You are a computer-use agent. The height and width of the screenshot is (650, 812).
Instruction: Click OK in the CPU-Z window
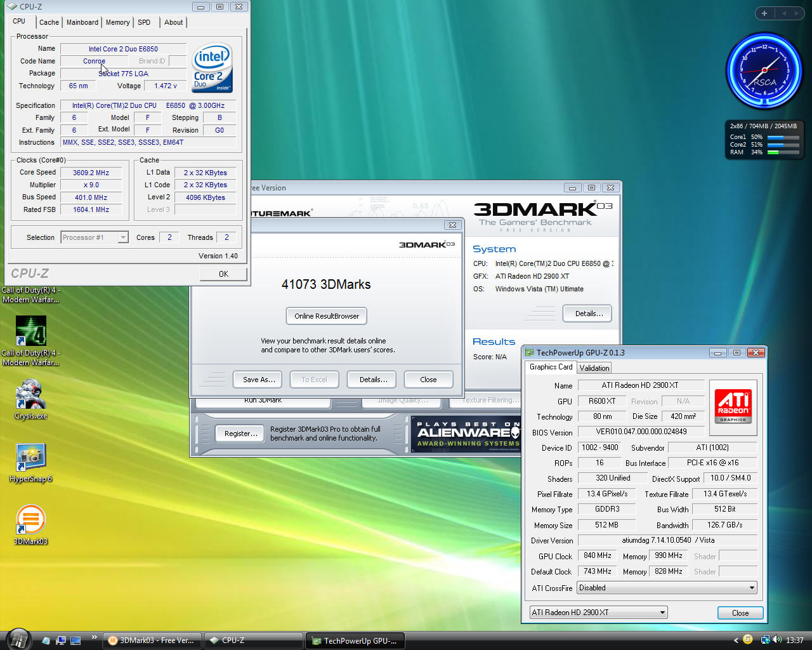[223, 274]
